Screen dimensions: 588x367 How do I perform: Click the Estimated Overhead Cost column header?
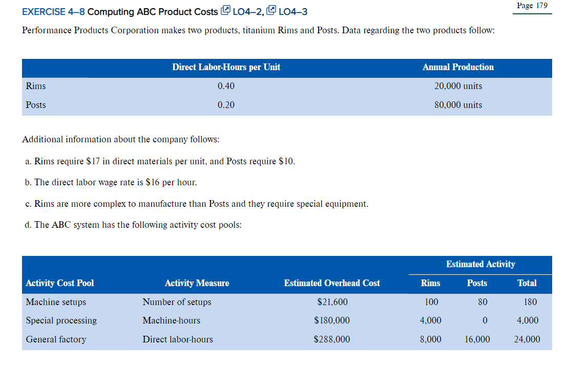click(332, 283)
